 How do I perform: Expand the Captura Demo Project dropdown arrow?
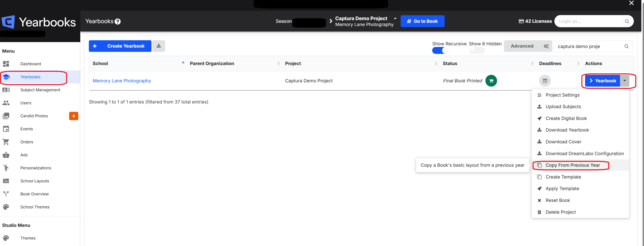(395, 19)
